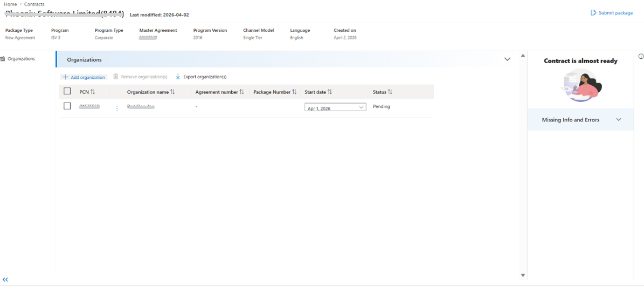The height and width of the screenshot is (287, 644).
Task: Open the row's three-dot more options menu
Action: click(x=117, y=108)
